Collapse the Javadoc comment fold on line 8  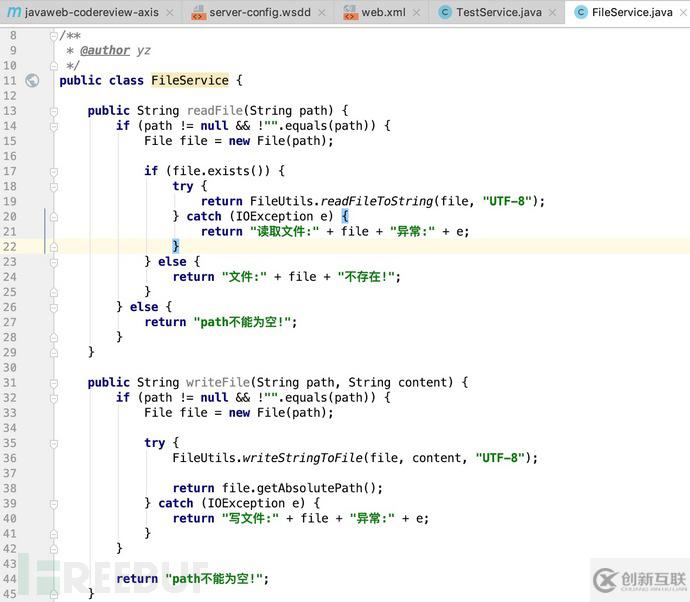pos(54,36)
